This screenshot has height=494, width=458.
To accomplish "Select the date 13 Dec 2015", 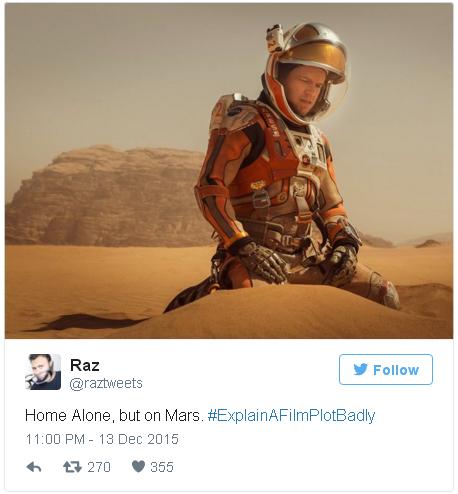I will [x=139, y=439].
